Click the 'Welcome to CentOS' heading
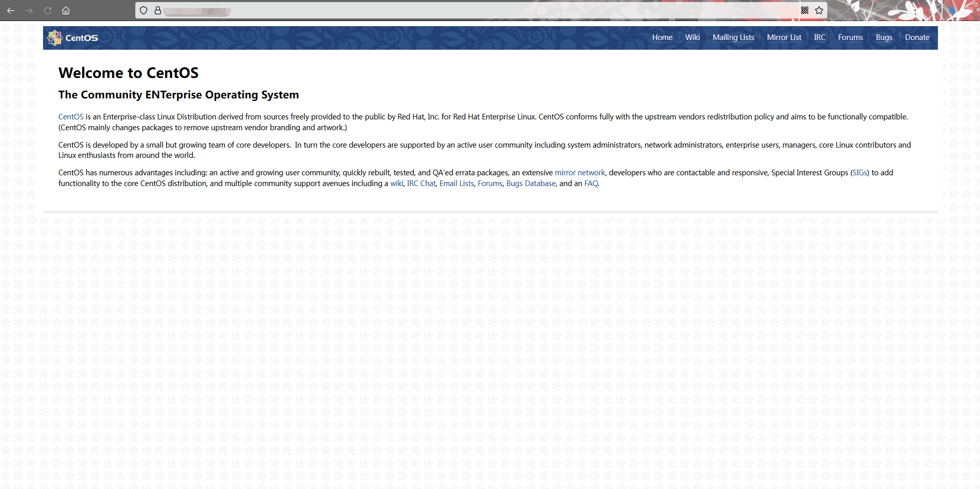The width and height of the screenshot is (980, 489). [x=129, y=73]
